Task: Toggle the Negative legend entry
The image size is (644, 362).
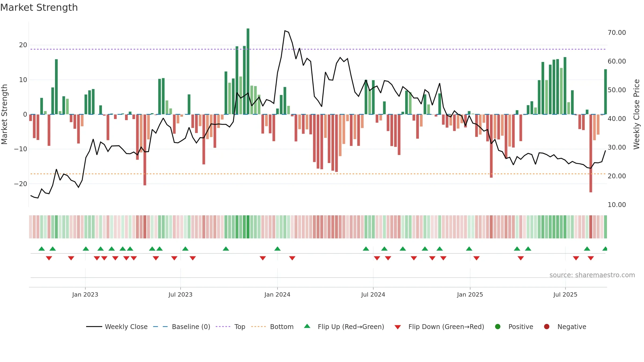Action: 565,327
